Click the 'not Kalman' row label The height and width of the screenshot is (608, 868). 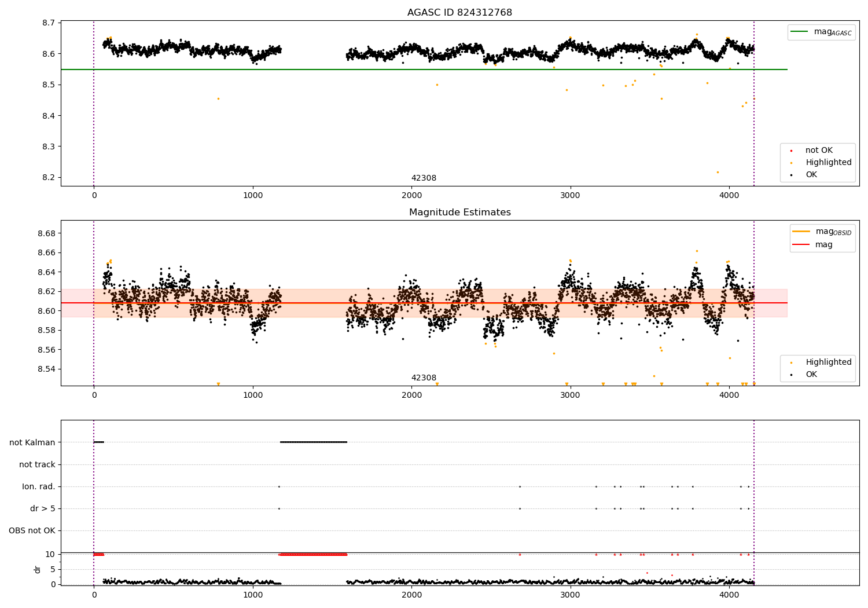click(x=32, y=442)
